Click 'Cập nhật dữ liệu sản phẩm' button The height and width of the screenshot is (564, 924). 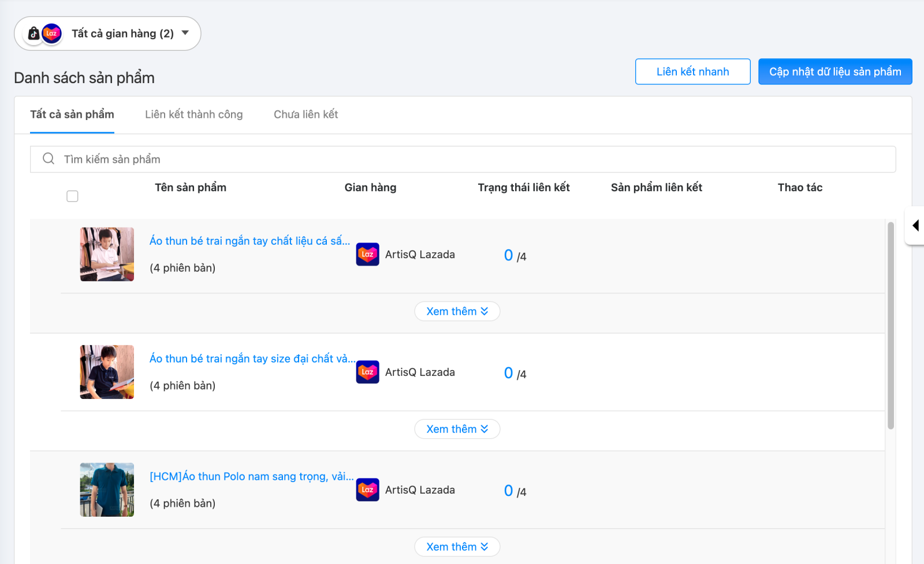click(834, 72)
